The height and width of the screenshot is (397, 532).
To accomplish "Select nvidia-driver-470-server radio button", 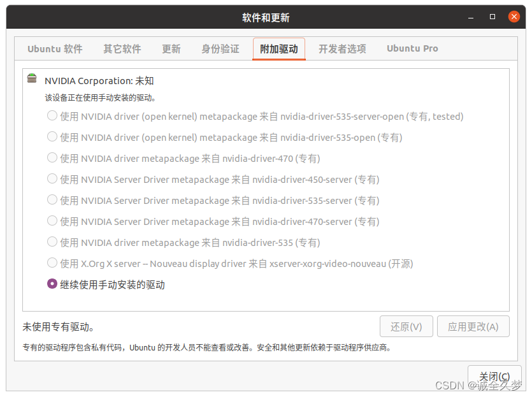I will coord(52,222).
